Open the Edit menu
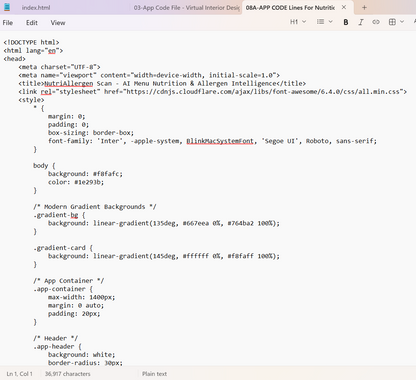This screenshot has width=416, height=380. (32, 23)
